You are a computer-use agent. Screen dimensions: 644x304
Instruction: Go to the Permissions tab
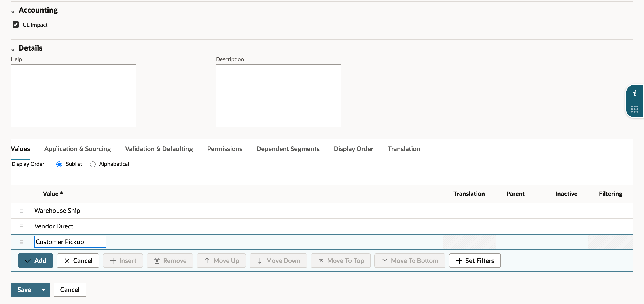coord(225,149)
